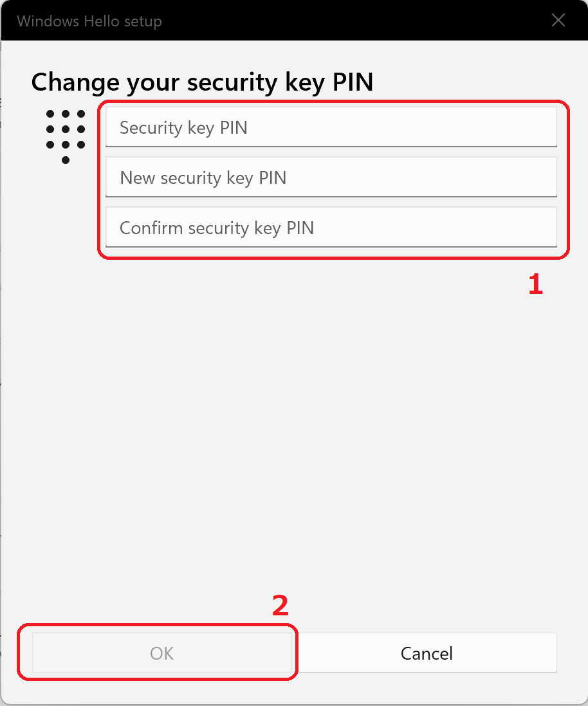The width and height of the screenshot is (588, 706).
Task: Click the bottom single dot of keypad icon
Action: click(66, 160)
